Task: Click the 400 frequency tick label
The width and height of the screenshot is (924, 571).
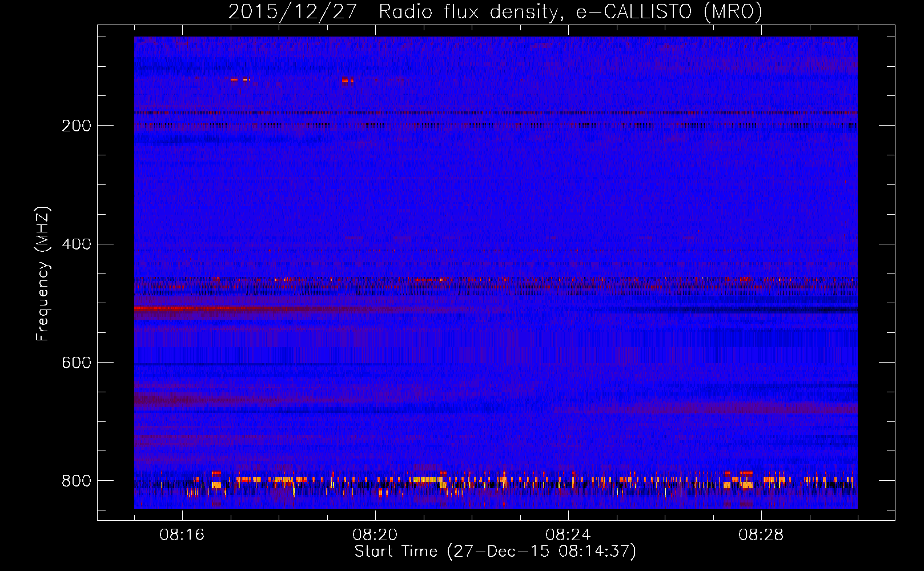Action: [77, 244]
